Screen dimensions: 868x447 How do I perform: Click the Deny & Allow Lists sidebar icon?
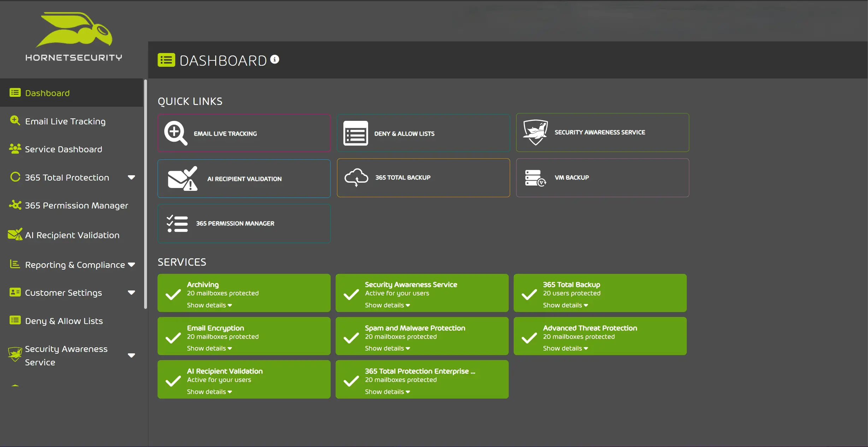[x=15, y=320]
